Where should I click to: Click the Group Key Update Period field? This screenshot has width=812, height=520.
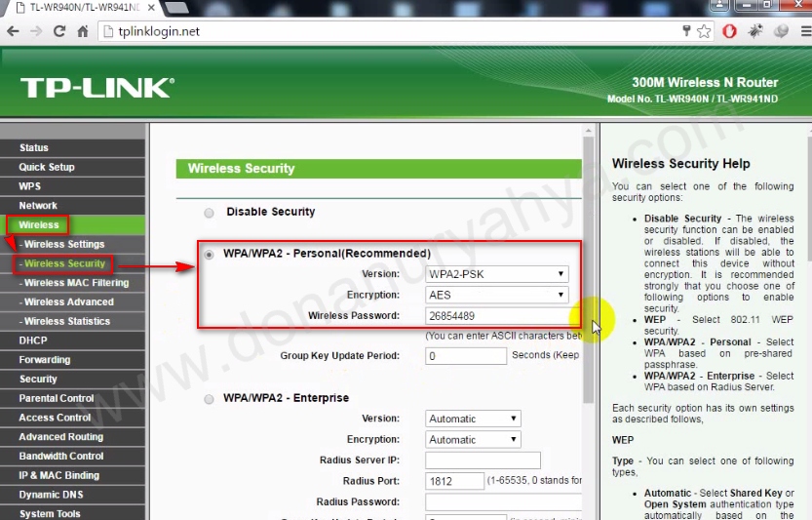(x=466, y=356)
